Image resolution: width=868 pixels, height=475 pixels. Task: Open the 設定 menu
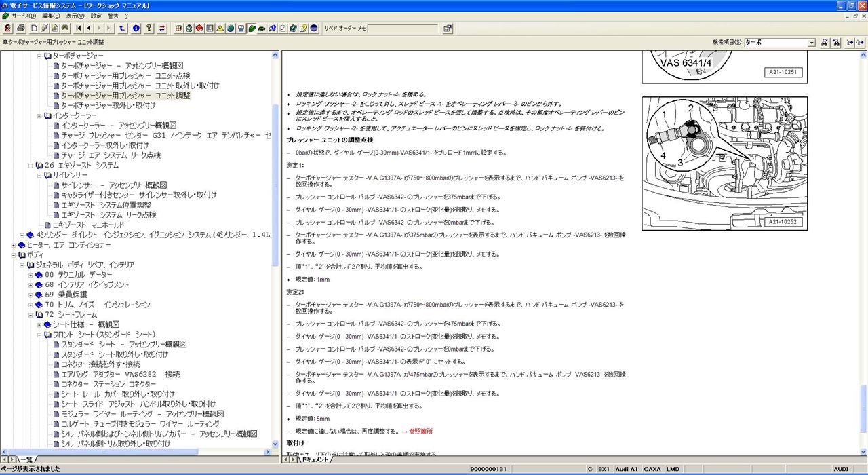pyautogui.click(x=96, y=15)
